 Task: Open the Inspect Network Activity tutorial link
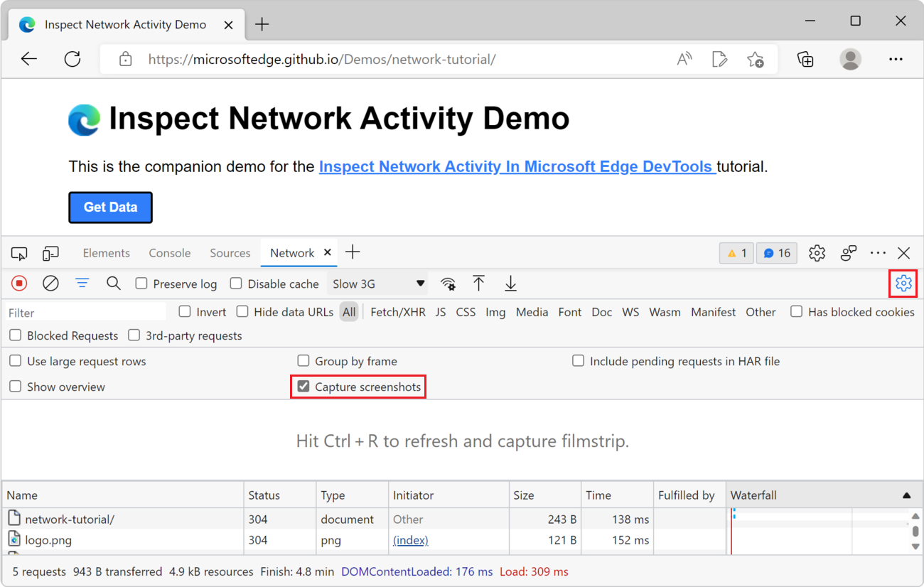517,166
